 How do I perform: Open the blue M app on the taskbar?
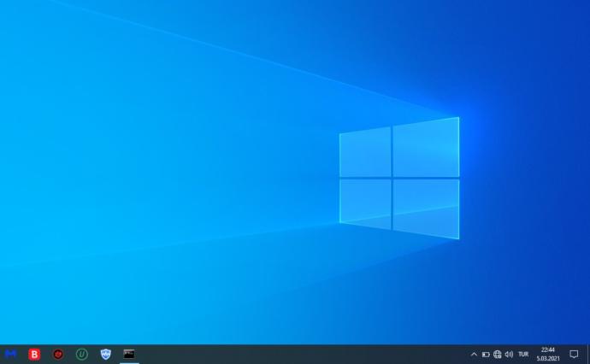click(x=10, y=355)
